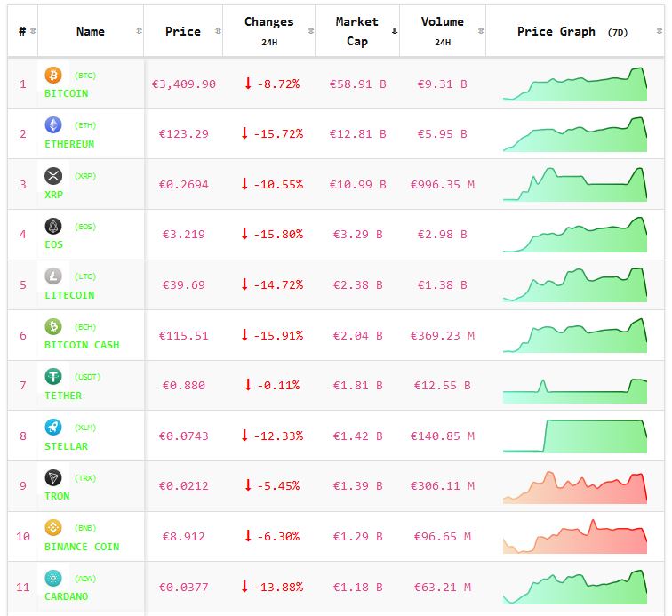Sort table by the # rank column
Image resolution: width=672 pixels, height=616 pixels.
coord(22,31)
